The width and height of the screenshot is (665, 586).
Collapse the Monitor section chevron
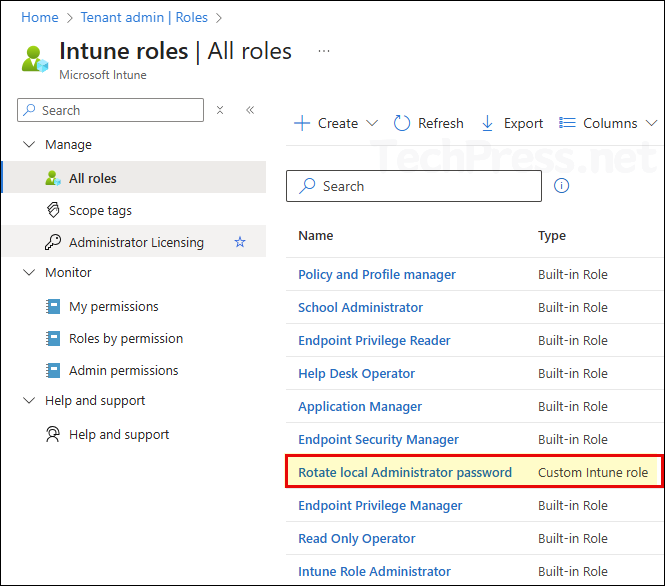point(29,272)
